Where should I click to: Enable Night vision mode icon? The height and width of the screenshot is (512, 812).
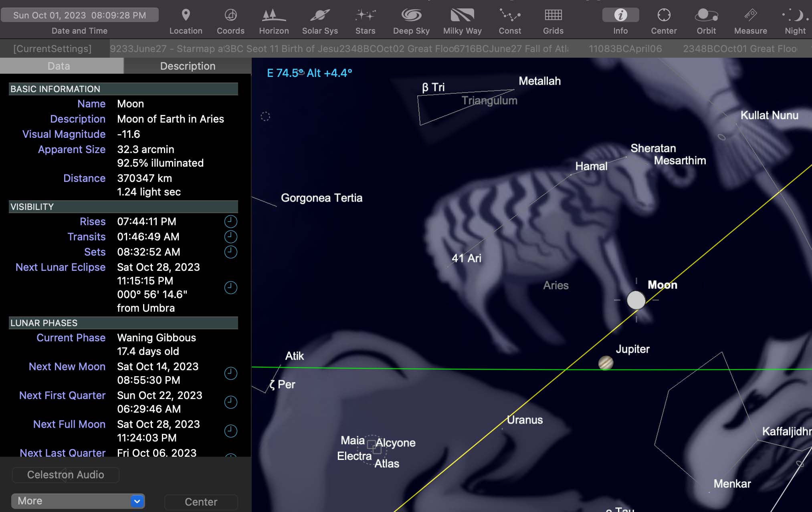[x=795, y=15]
